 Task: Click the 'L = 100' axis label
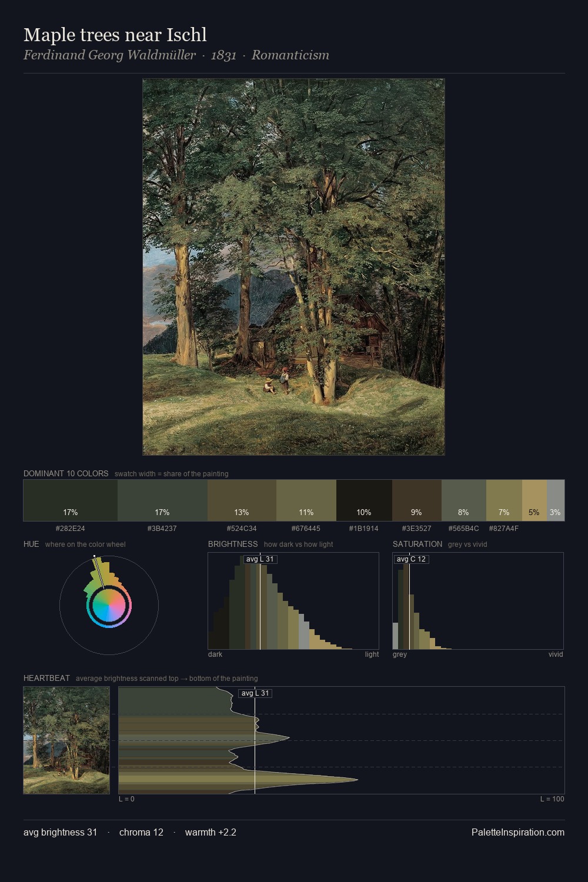pos(552,799)
